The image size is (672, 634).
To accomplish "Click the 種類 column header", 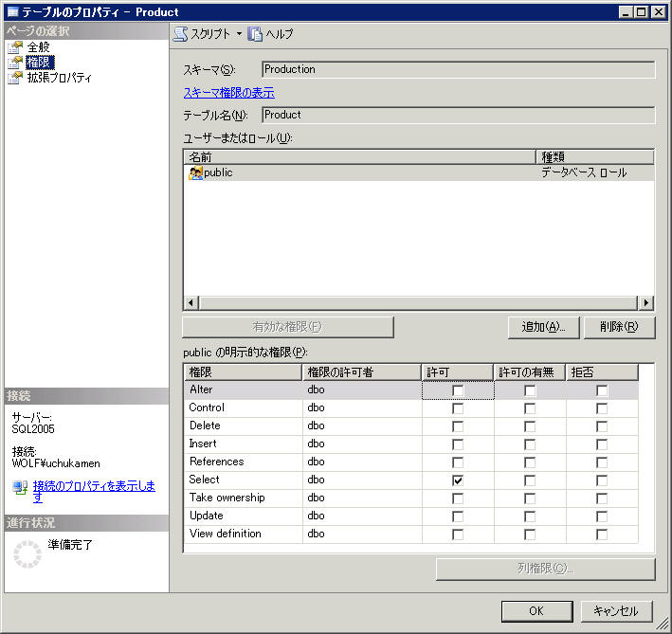I will point(595,156).
